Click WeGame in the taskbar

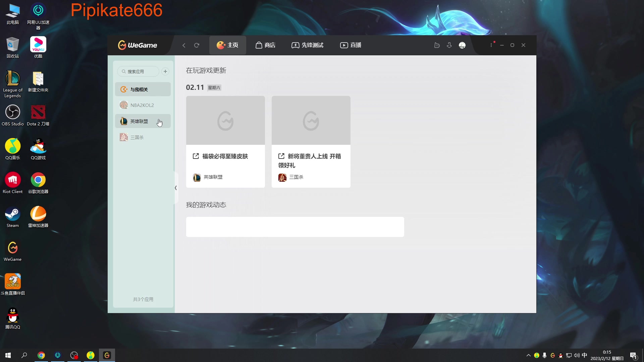click(x=107, y=355)
